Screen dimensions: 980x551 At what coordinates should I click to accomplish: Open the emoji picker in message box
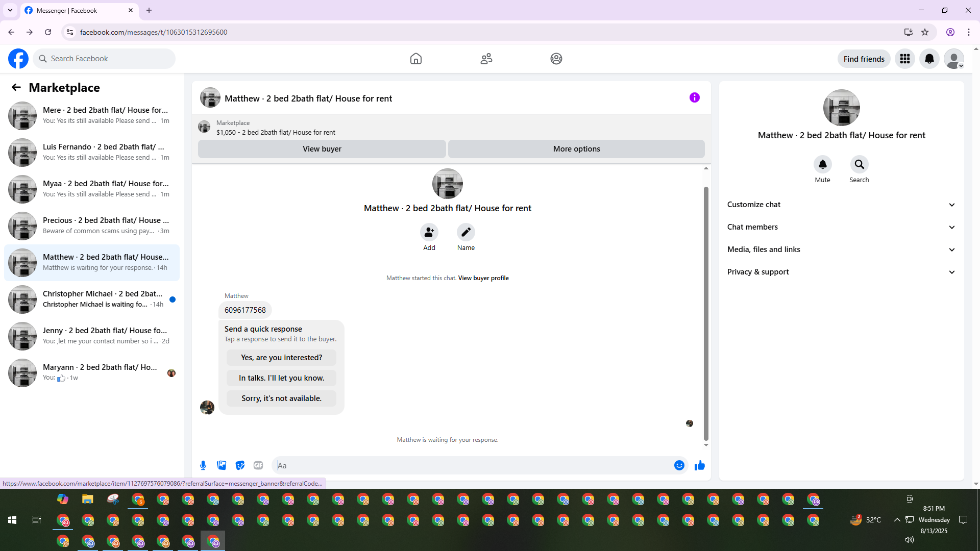[679, 465]
